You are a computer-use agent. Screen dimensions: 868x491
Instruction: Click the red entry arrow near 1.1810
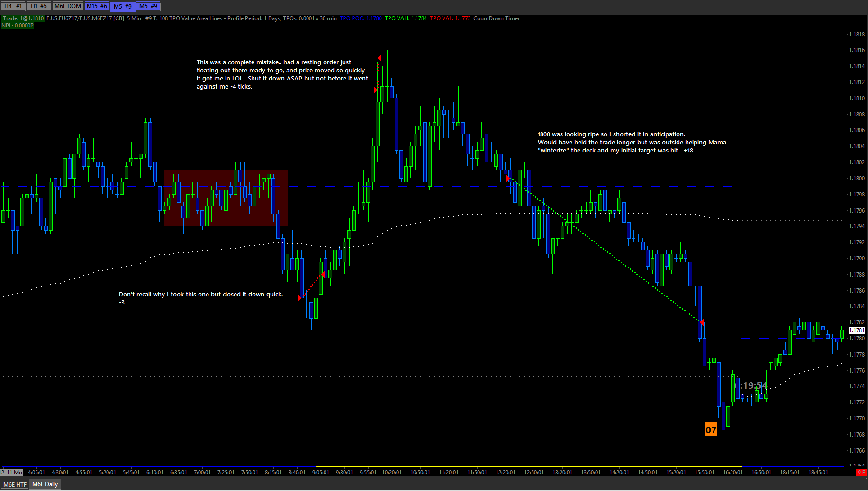click(376, 90)
